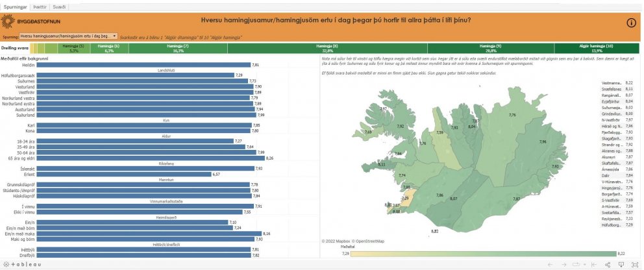Image resolution: width=644 pixels, height=270 pixels.
Task: Click the Redo arrow in the bottom toolbar
Action: 563,264
